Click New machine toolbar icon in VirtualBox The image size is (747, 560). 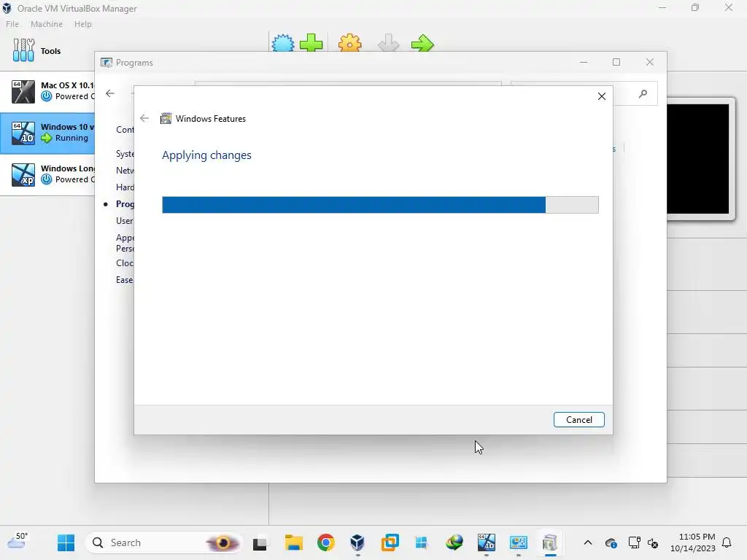pos(283,43)
